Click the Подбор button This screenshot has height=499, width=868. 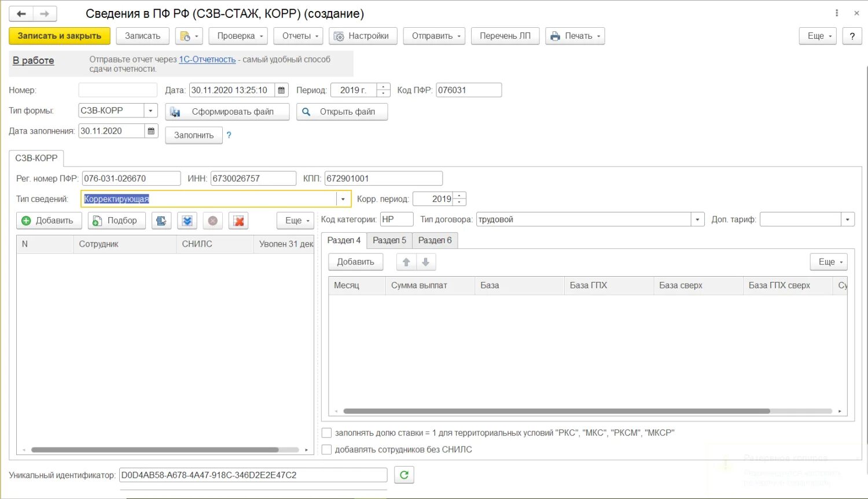pyautogui.click(x=116, y=221)
